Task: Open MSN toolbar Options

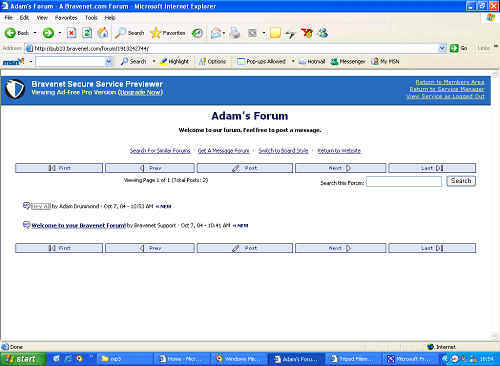Action: coord(212,61)
